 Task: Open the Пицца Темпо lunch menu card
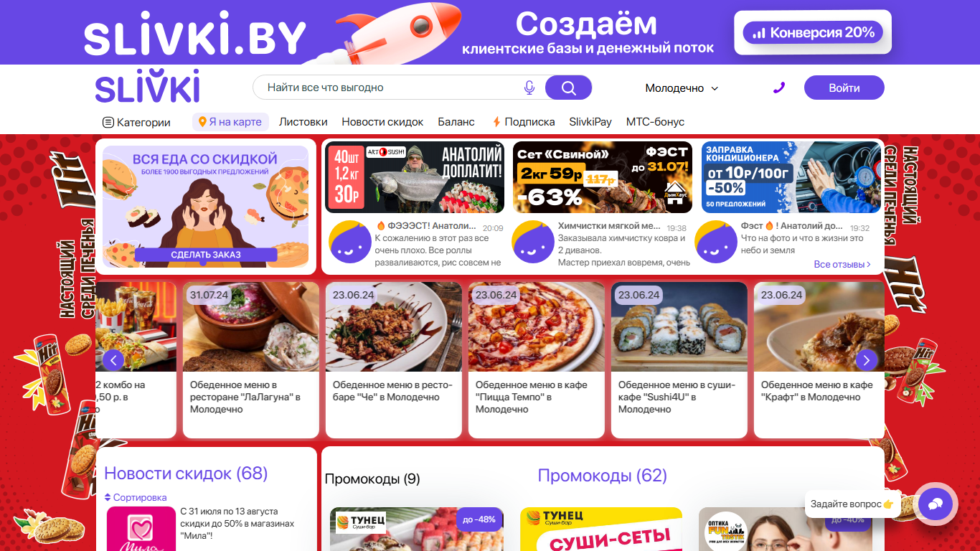(537, 360)
